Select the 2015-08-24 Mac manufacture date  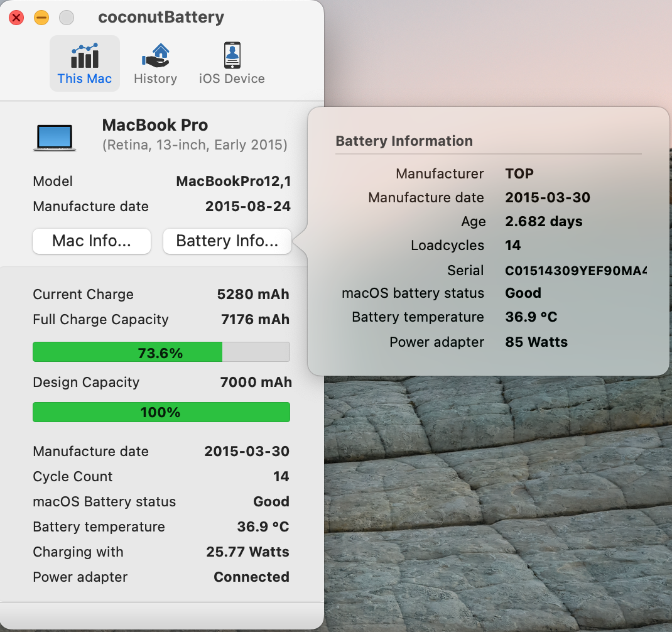(x=248, y=206)
